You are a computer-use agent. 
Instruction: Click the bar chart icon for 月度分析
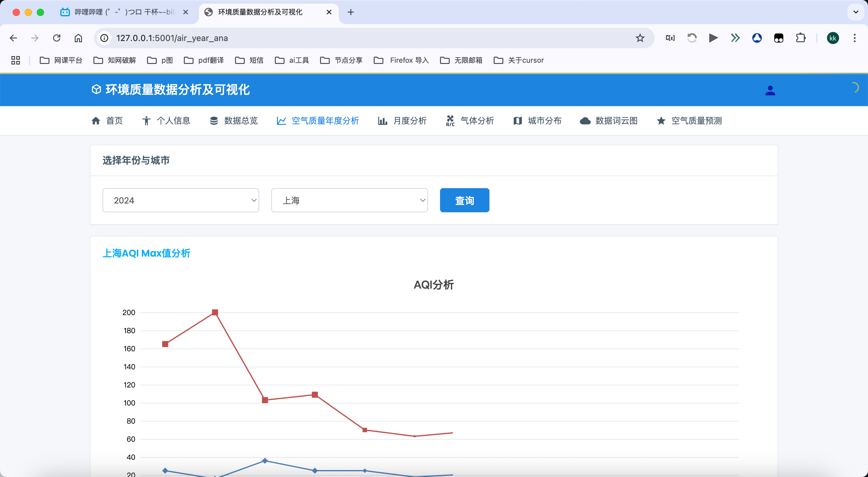(x=382, y=121)
